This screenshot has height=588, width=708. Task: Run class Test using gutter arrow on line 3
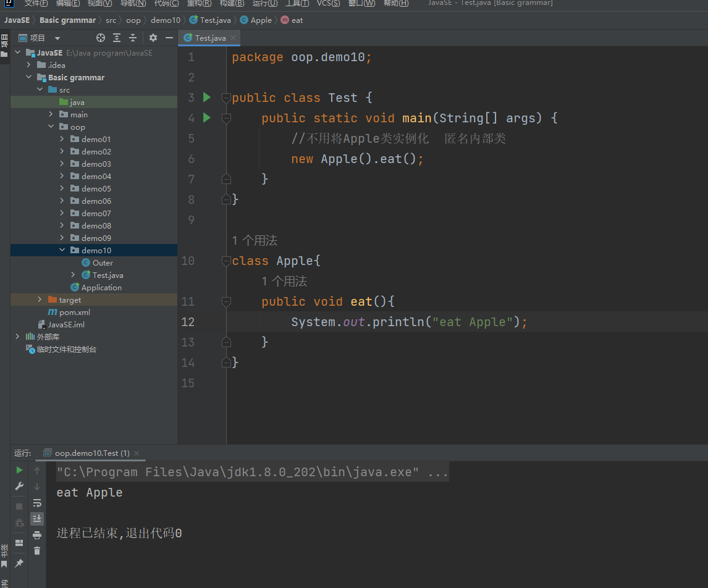pyautogui.click(x=207, y=97)
